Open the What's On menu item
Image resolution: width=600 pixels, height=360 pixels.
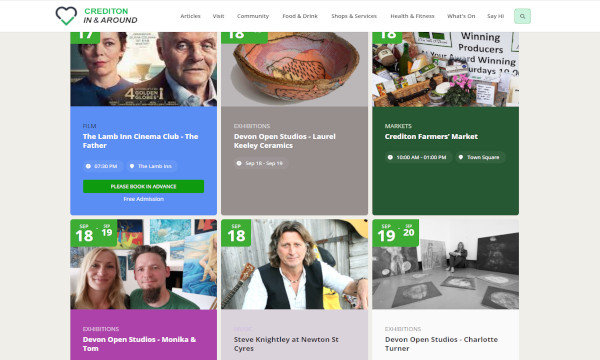point(461,16)
